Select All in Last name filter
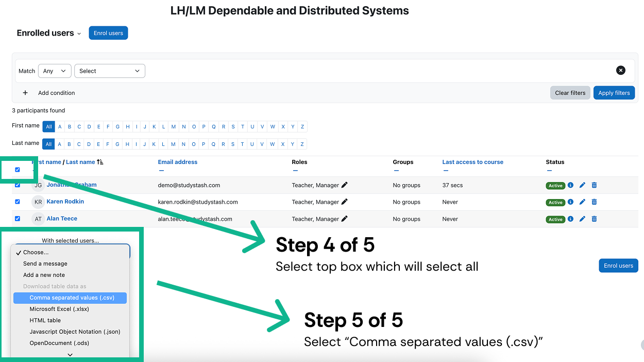The height and width of the screenshot is (362, 644). [x=49, y=144]
